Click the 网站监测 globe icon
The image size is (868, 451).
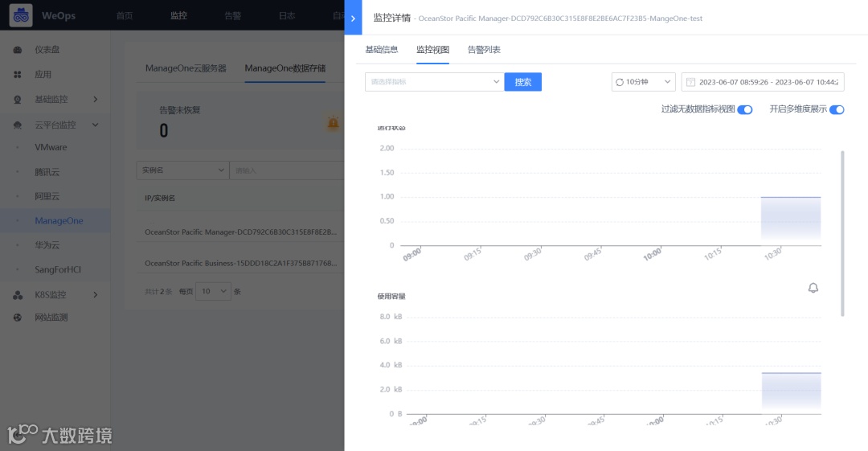(18, 318)
